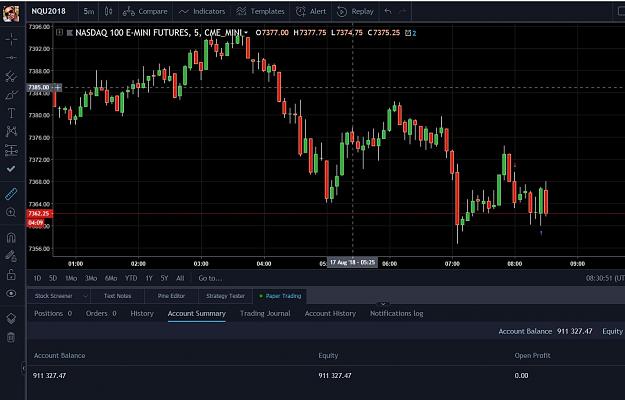Activate the zoom in tool
Viewport: 625px width, 400px height.
(x=11, y=212)
